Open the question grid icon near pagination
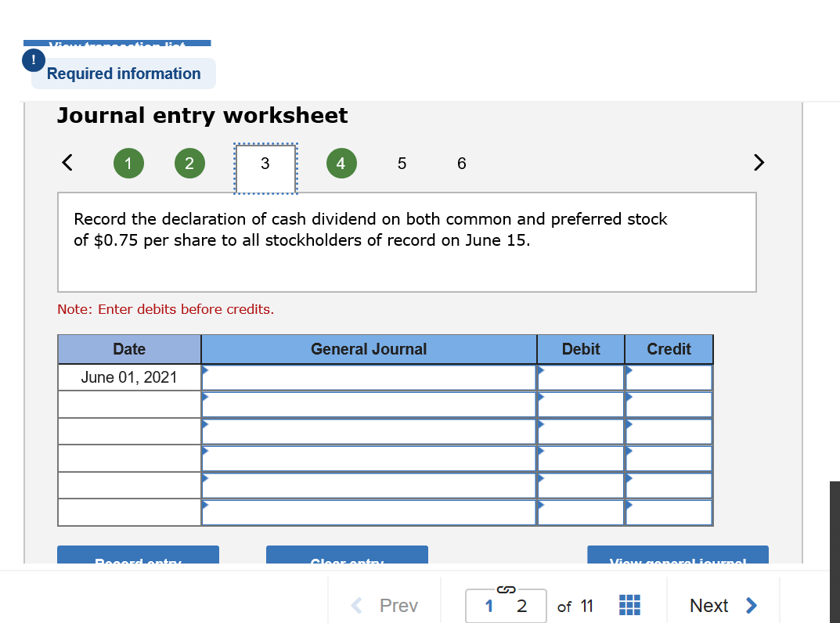The height and width of the screenshot is (623, 840). [629, 605]
